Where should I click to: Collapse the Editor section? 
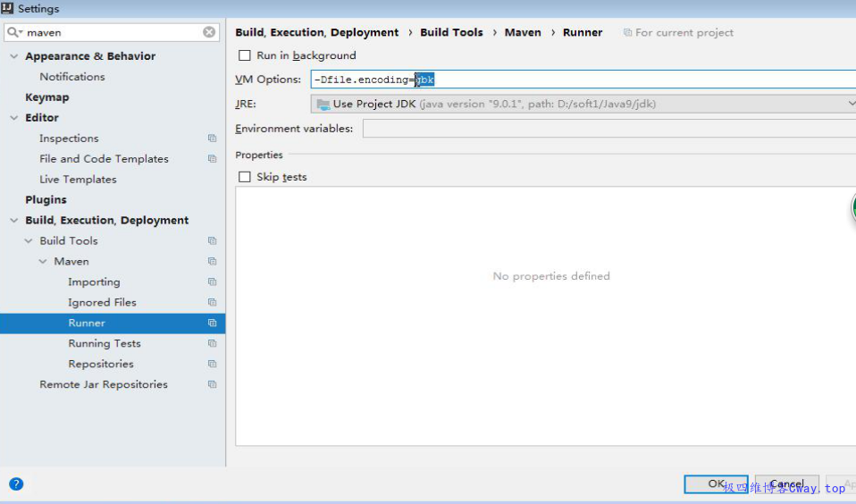(14, 118)
